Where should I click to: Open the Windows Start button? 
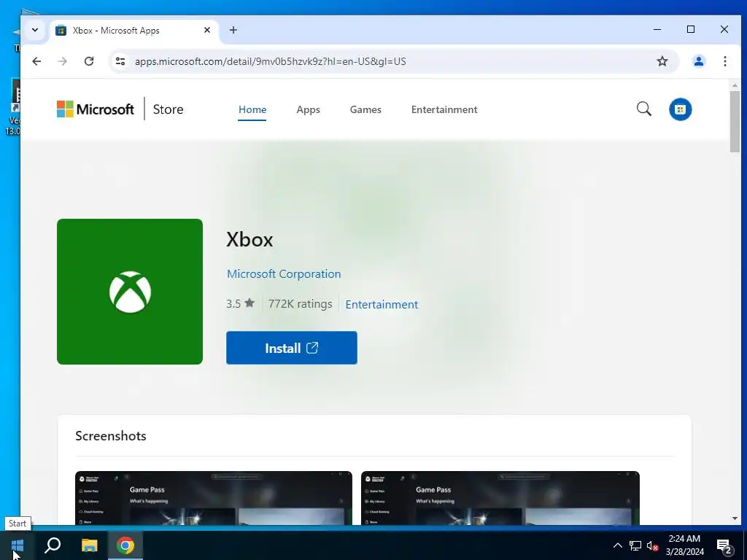point(18,545)
